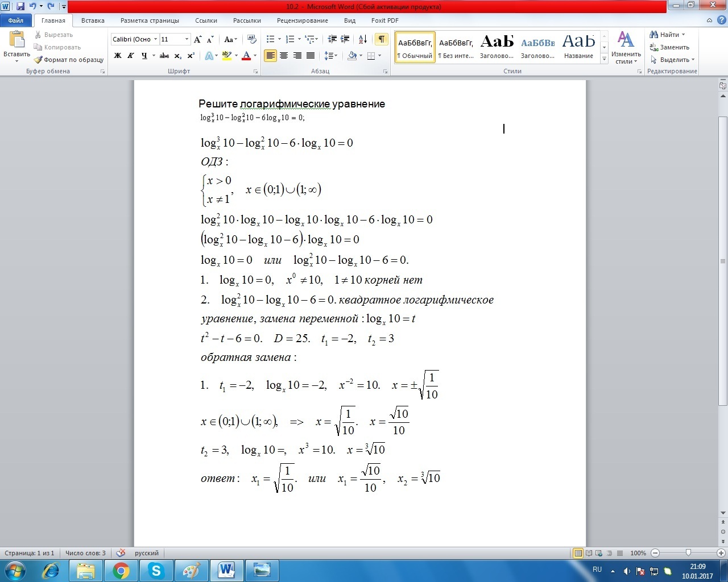
Task: Open Skype from the taskbar
Action: pyautogui.click(x=156, y=571)
